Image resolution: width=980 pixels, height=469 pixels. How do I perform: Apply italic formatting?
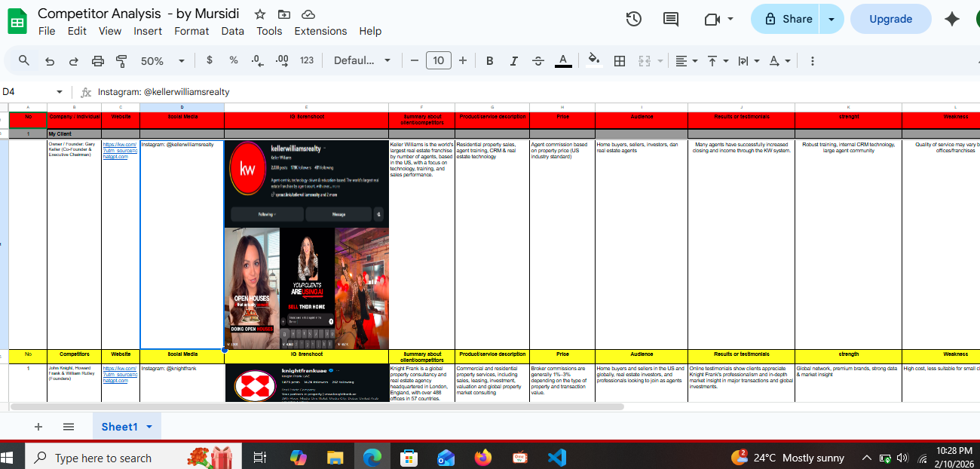513,60
